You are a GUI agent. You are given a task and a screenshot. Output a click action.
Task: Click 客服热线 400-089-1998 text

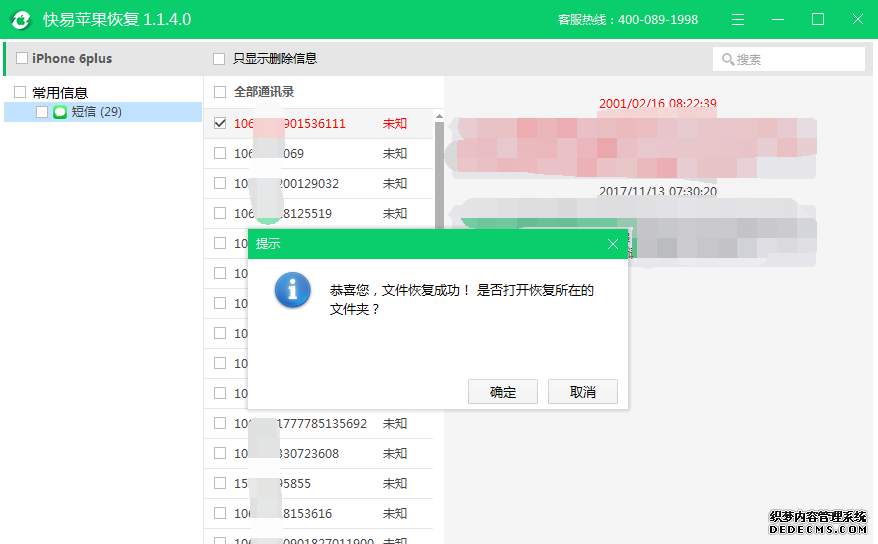pos(628,20)
